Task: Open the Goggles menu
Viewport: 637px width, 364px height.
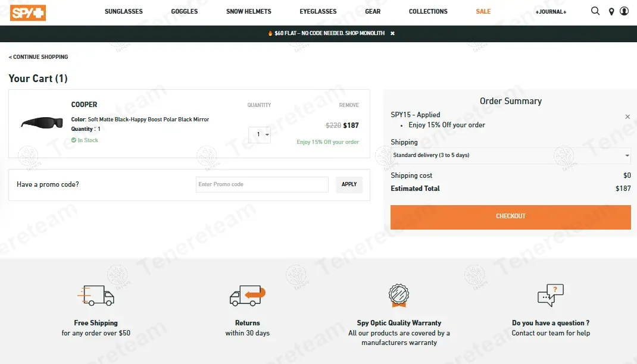Action: tap(185, 11)
